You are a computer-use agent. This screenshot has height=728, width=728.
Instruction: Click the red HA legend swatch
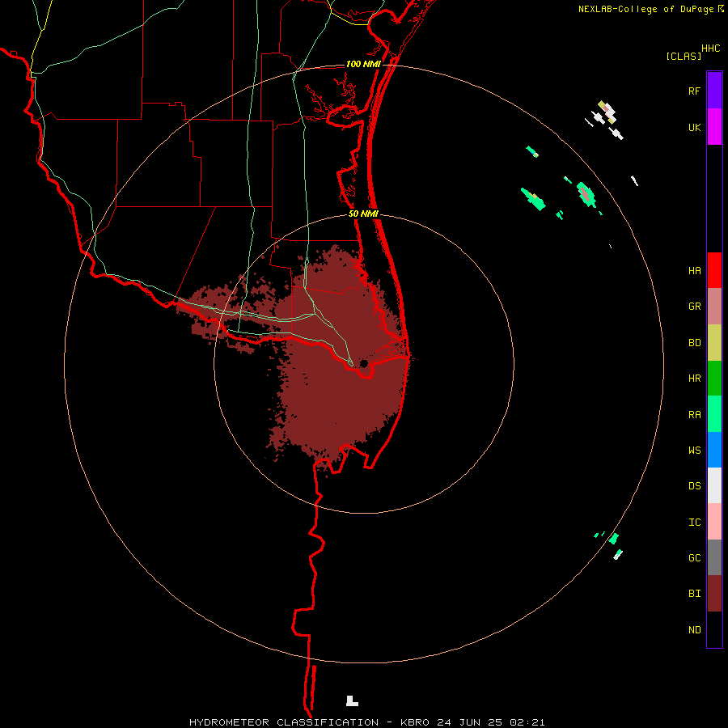click(714, 270)
